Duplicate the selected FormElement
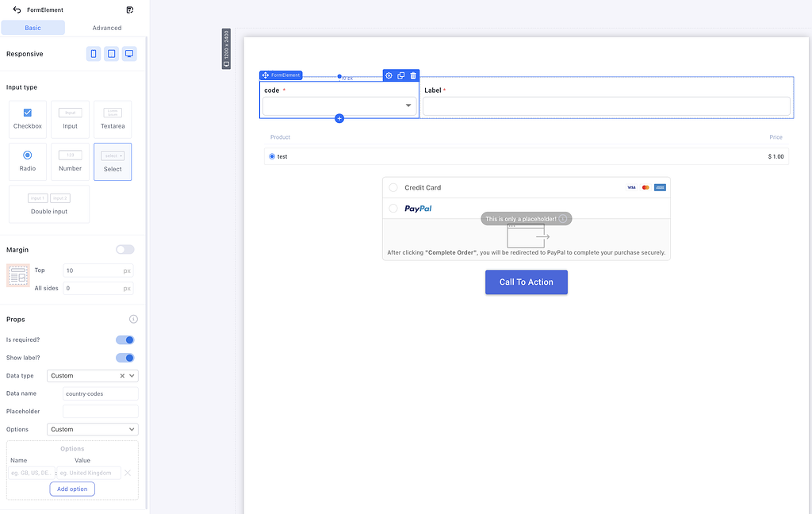The width and height of the screenshot is (812, 514). [x=401, y=75]
